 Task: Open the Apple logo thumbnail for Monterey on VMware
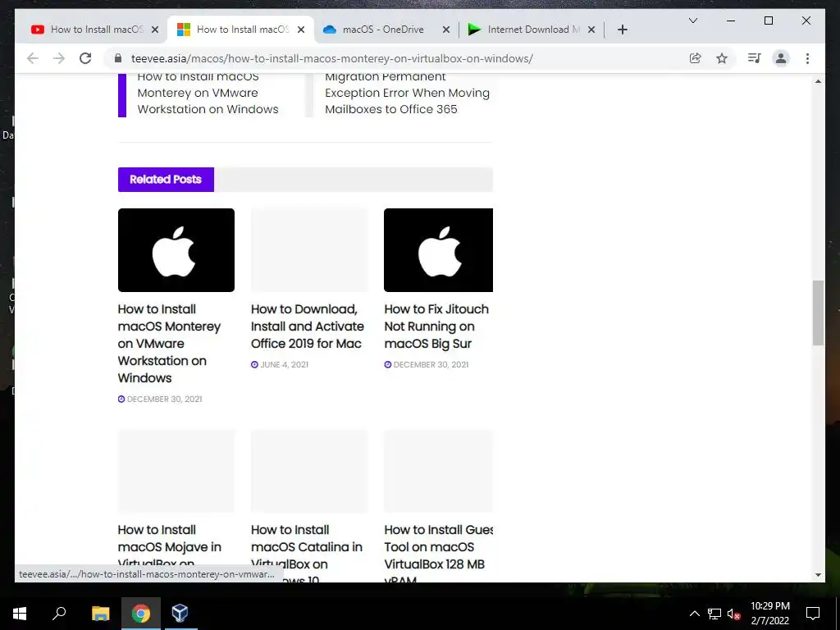[176, 250]
